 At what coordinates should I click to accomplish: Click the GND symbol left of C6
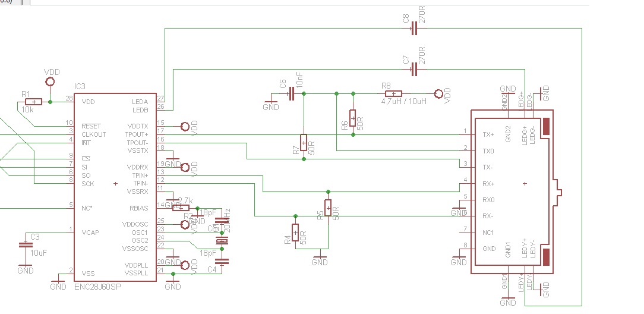tap(271, 105)
